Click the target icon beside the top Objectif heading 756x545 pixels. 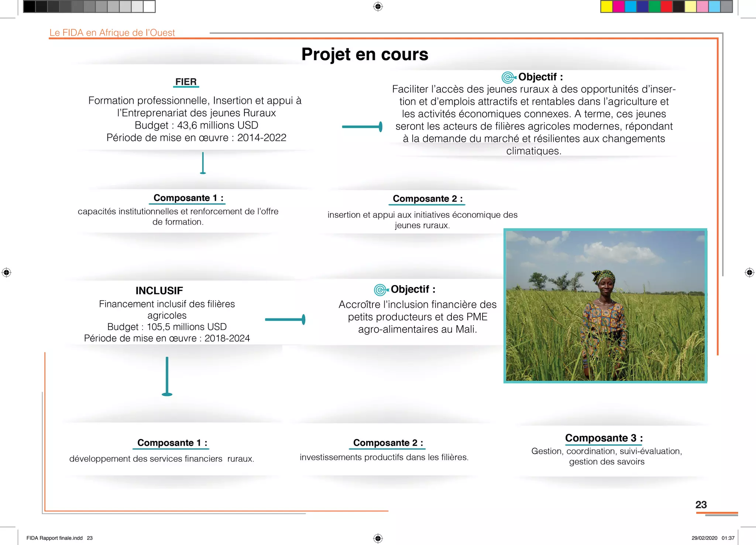pyautogui.click(x=509, y=77)
